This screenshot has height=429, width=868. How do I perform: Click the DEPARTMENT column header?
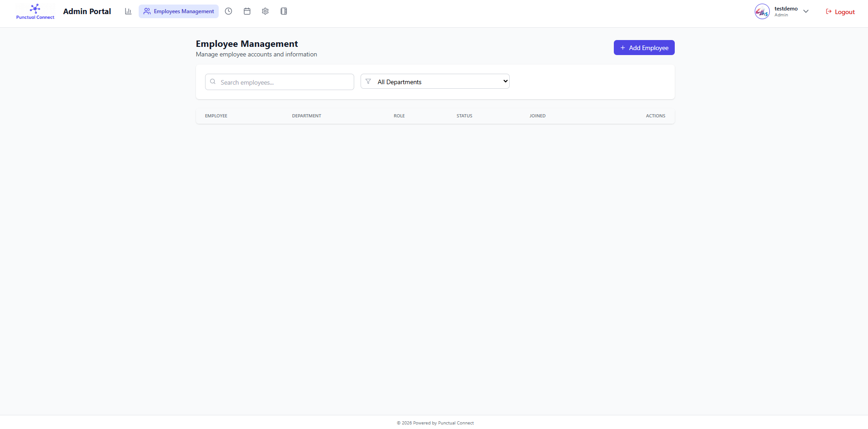coord(306,116)
